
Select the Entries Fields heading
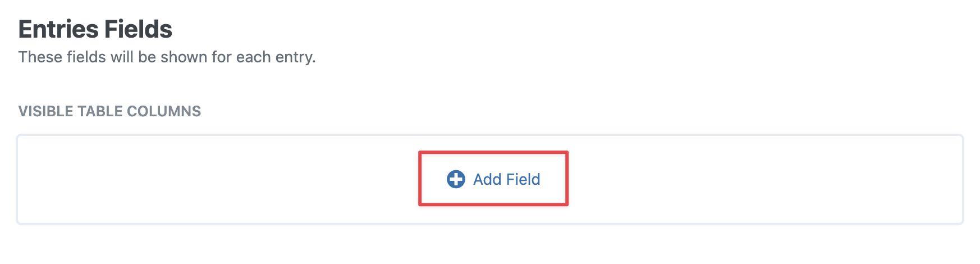(x=95, y=29)
